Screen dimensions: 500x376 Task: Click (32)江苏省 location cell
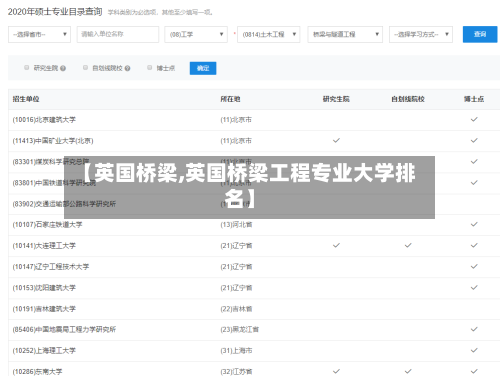coord(236,372)
